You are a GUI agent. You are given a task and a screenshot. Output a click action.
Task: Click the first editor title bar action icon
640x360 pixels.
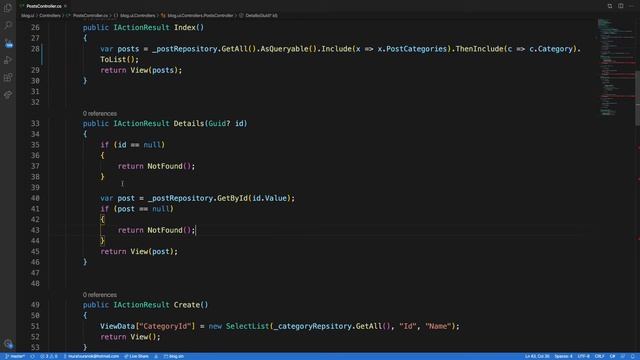pyautogui.click(x=610, y=6)
